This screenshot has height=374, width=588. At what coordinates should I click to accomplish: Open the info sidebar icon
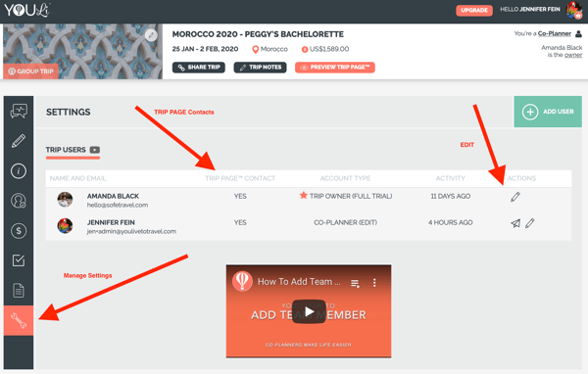tap(19, 171)
